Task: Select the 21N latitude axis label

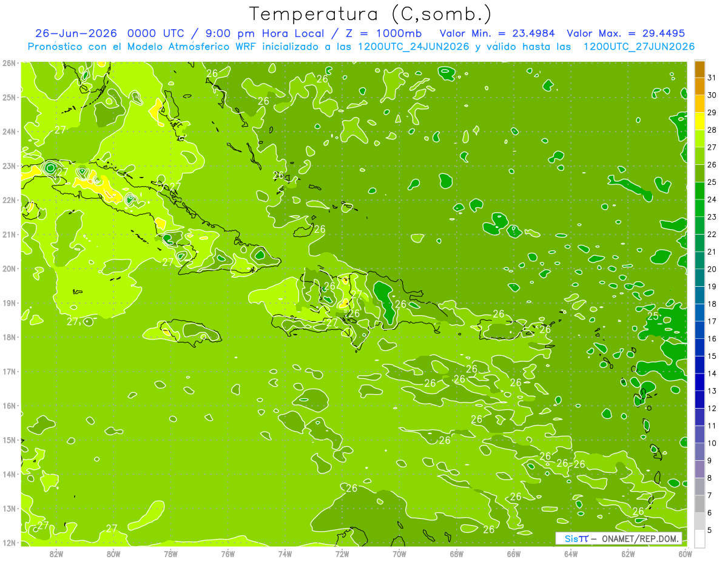Action: point(9,235)
